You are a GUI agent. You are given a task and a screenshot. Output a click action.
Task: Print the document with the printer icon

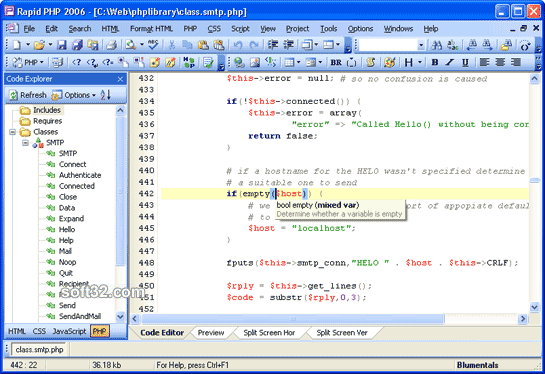click(x=111, y=45)
